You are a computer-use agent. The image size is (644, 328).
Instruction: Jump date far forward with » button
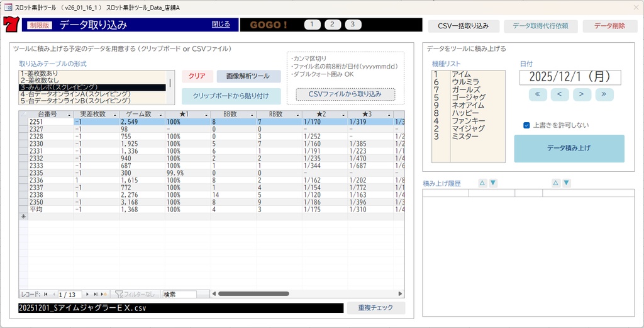coord(604,94)
